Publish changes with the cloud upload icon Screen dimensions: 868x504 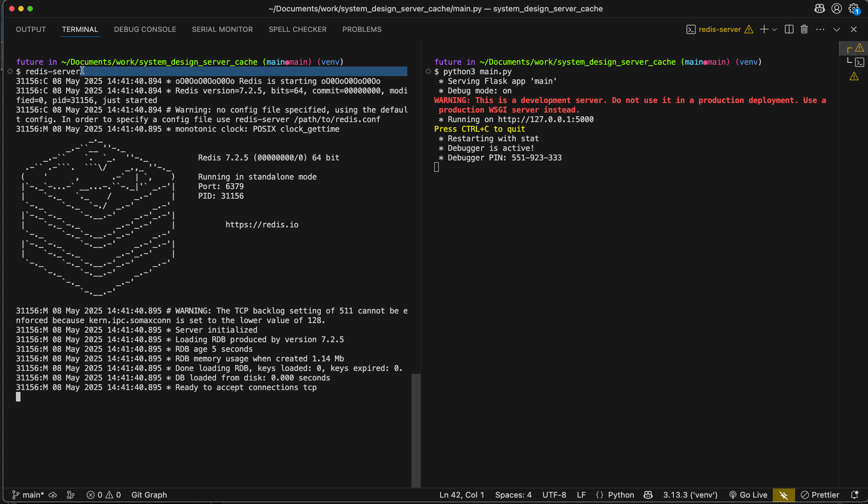point(53,495)
